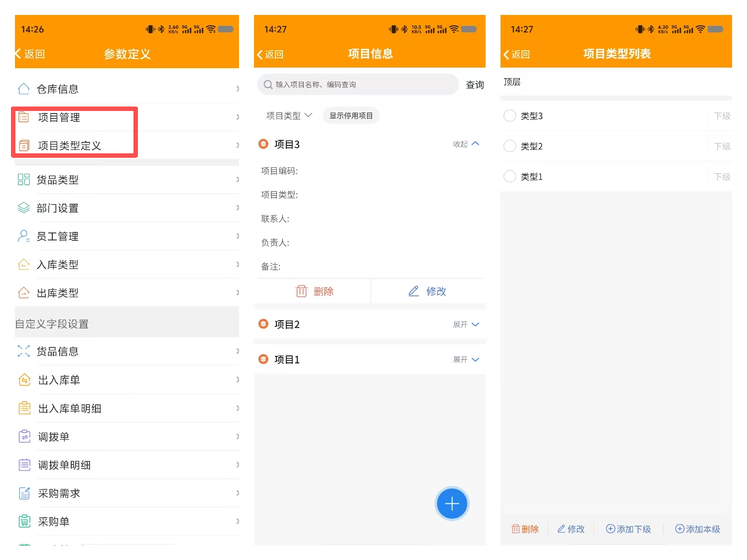The height and width of the screenshot is (560, 747).
Task: Open 下级 of 类型1
Action: (x=722, y=177)
